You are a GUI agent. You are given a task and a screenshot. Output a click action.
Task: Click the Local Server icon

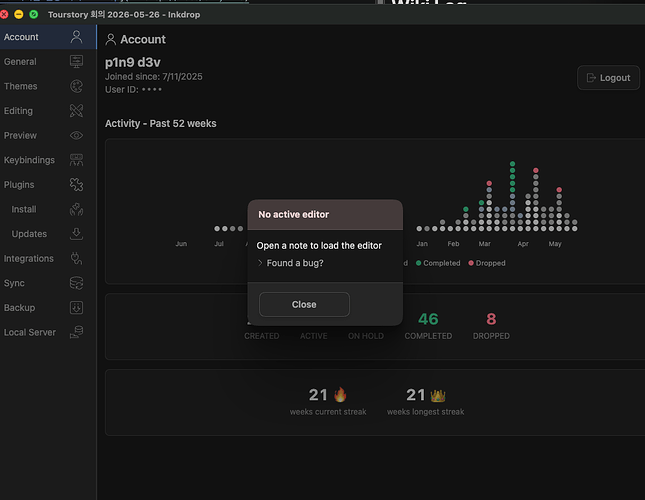[76, 332]
